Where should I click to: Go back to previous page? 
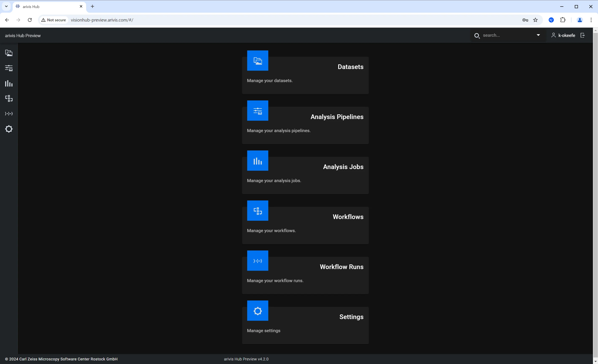(x=7, y=20)
